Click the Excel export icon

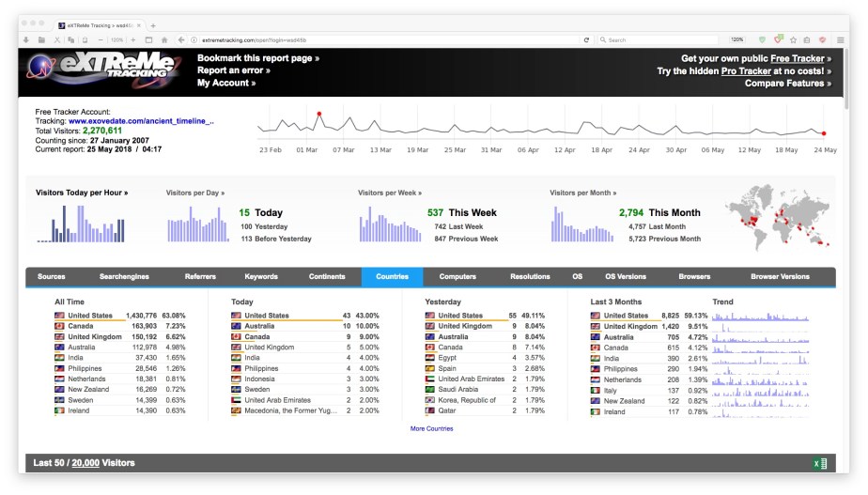pyautogui.click(x=819, y=463)
